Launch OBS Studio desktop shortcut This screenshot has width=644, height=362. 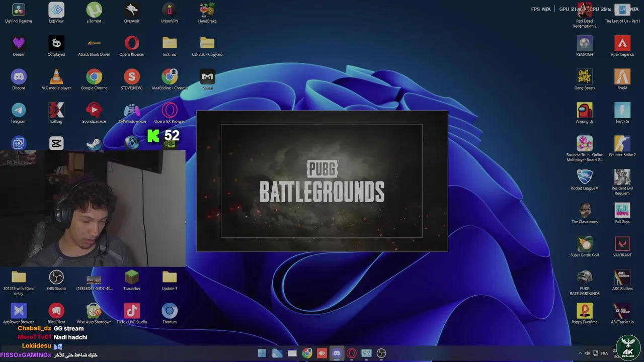[56, 281]
